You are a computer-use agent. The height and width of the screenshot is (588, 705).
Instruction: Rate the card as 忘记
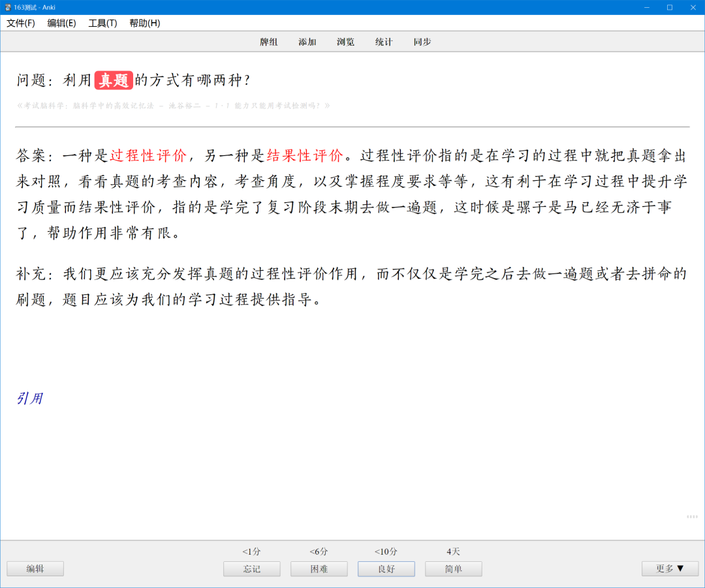[252, 568]
